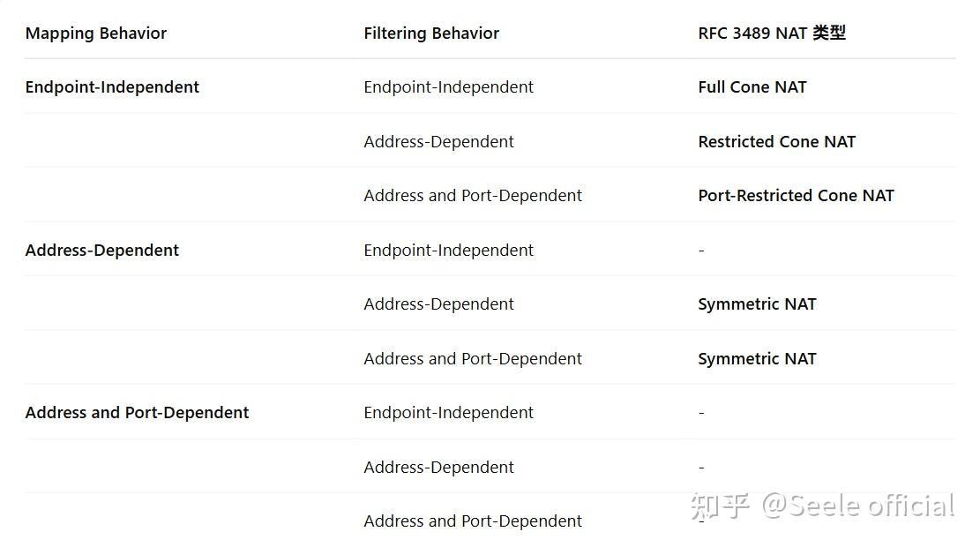
Task: Click the dash in the Address-Dependent mapping row
Action: 701,251
